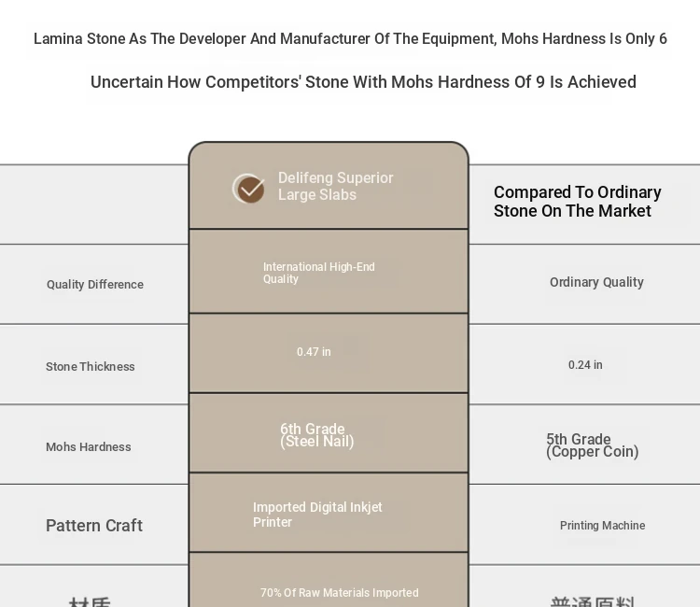
Task: Select the '材质' row label
Action: tap(90, 601)
